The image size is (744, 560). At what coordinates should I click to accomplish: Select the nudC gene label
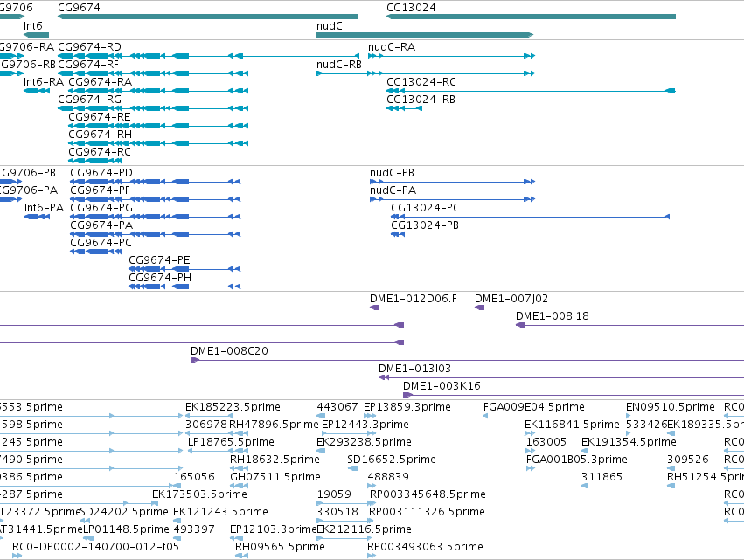330,26
